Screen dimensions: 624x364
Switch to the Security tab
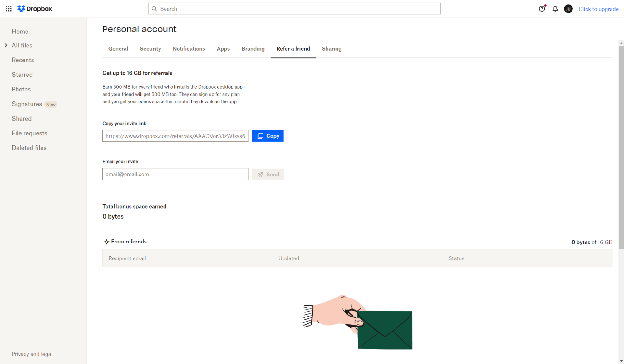click(150, 49)
